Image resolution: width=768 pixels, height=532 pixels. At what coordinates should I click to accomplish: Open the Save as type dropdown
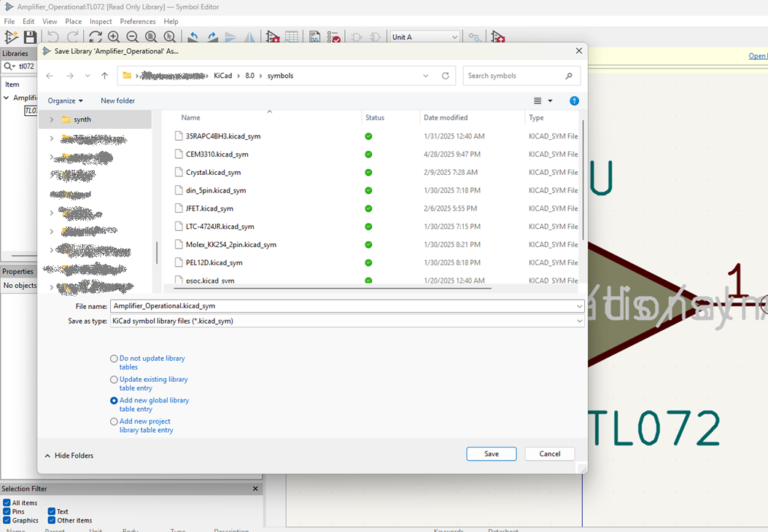click(579, 321)
